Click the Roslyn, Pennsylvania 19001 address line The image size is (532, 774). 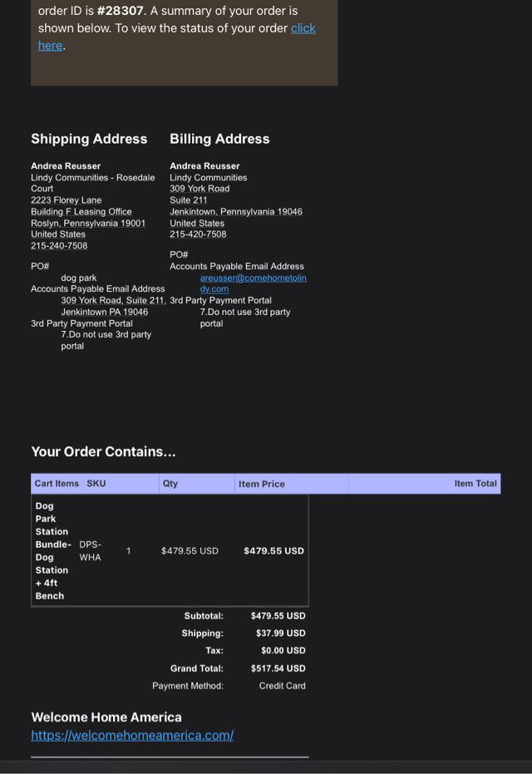tap(88, 223)
